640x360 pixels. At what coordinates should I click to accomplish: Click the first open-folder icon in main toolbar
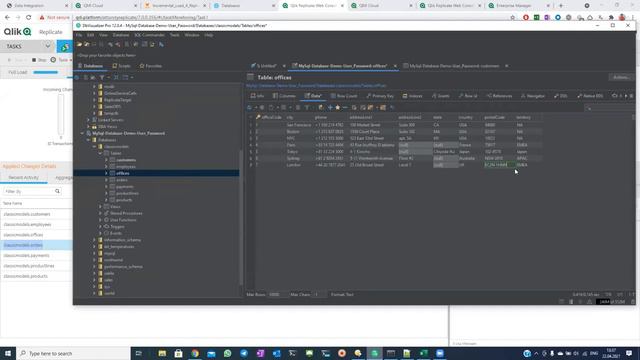pyautogui.click(x=79, y=44)
